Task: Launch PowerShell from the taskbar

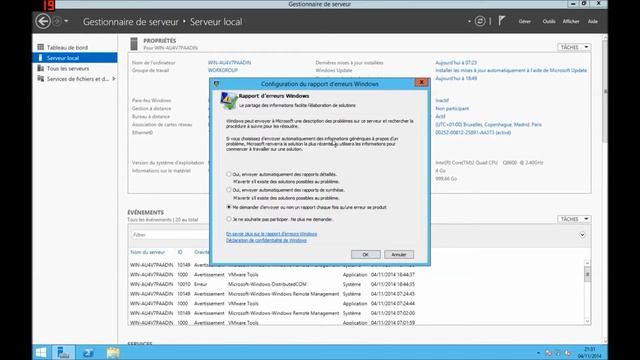Action: pyautogui.click(x=88, y=352)
